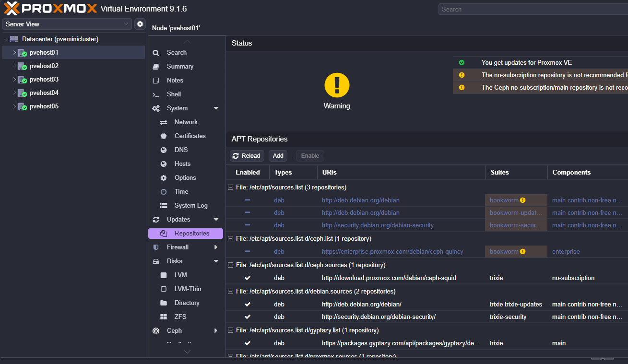Click the Shell terminal icon in sidebar
The width and height of the screenshot is (628, 364).
pos(156,94)
